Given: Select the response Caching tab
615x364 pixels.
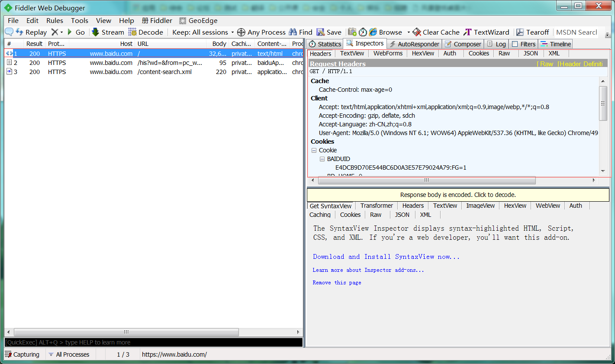Looking at the screenshot, I should (320, 215).
